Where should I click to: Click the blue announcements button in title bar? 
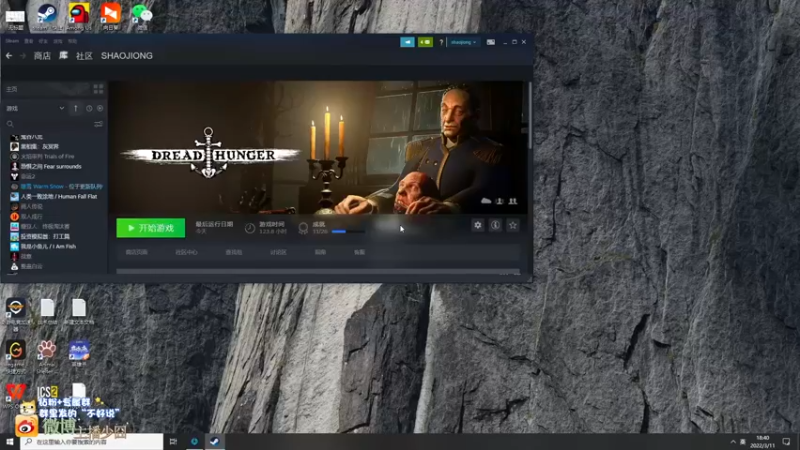pyautogui.click(x=407, y=42)
